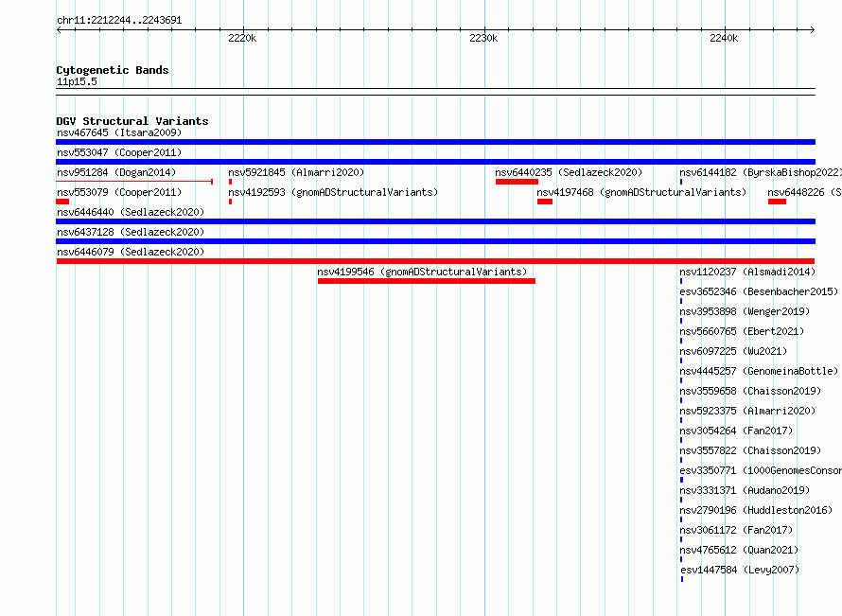Open variant nsv553079 (Cooper2011) label
Image resolution: width=842 pixels, height=616 pixels.
point(119,192)
